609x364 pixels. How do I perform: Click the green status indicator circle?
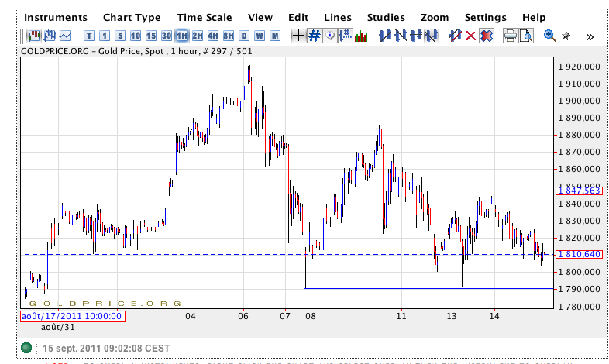click(x=28, y=348)
